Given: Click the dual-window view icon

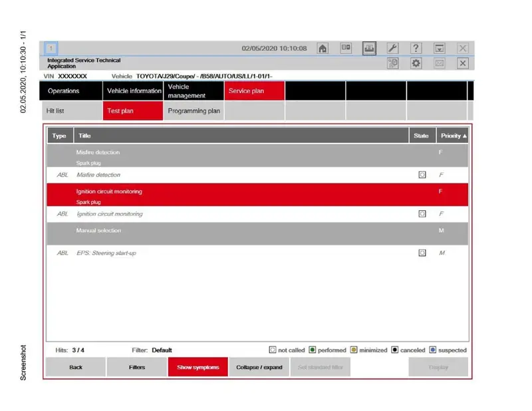Looking at the screenshot, I should click(x=346, y=48).
